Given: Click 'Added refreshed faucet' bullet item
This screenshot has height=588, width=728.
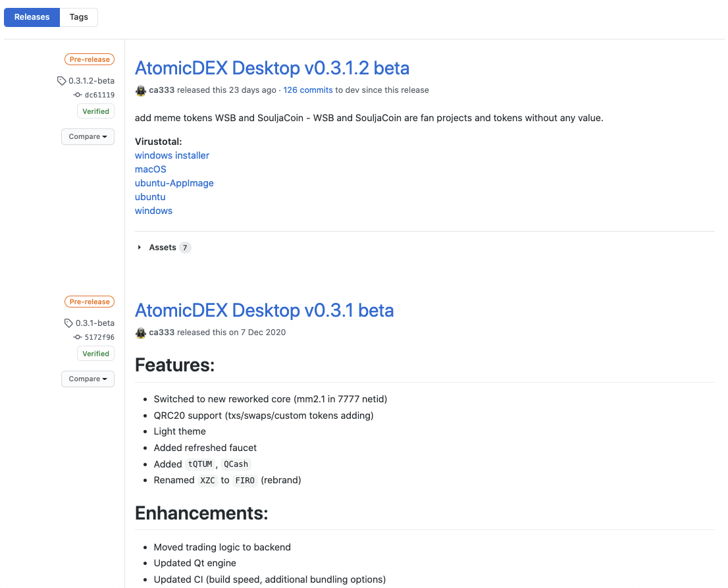Looking at the screenshot, I should 205,448.
